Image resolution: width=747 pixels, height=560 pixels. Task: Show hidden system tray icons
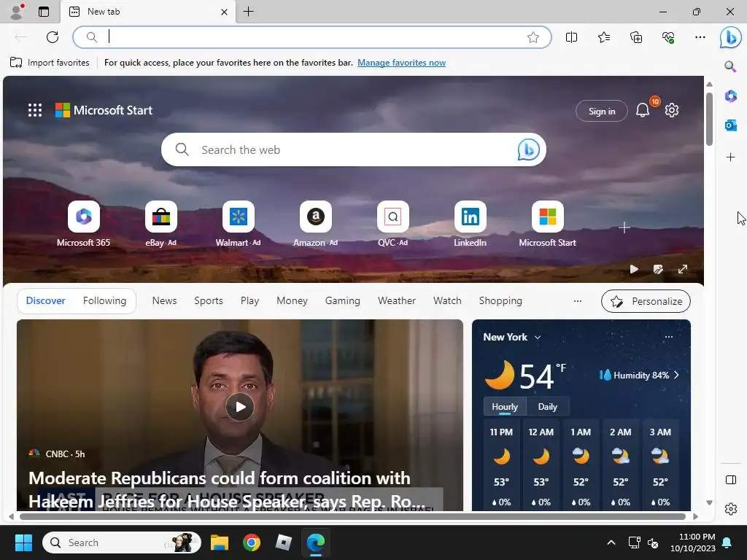[x=611, y=542]
